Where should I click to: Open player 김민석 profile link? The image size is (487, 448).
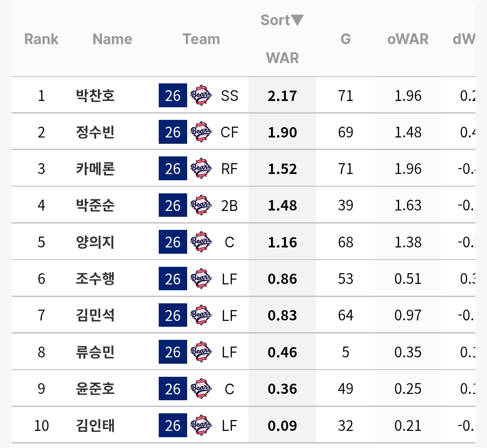(95, 315)
